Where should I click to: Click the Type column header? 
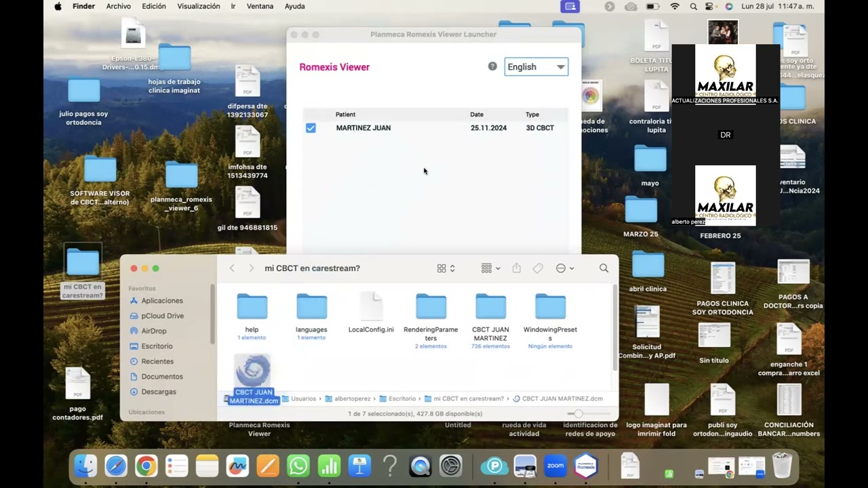click(x=532, y=115)
